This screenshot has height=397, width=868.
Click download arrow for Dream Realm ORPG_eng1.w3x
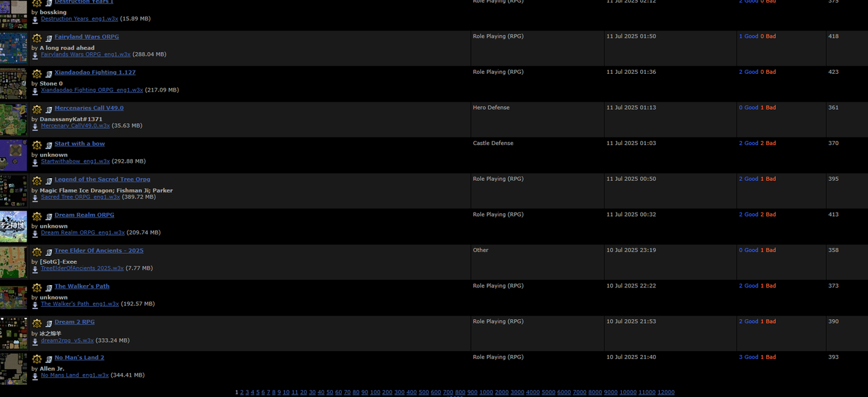pyautogui.click(x=35, y=233)
